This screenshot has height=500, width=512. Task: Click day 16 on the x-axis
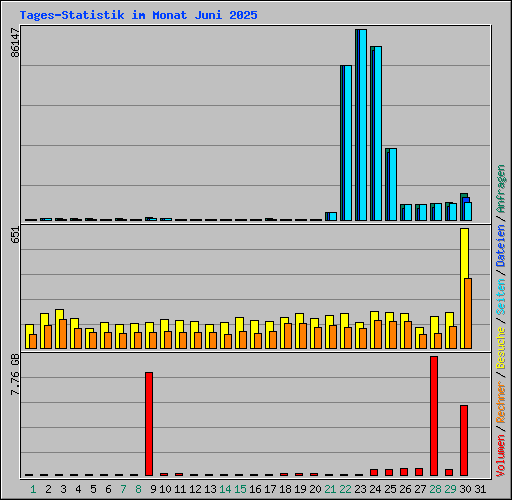(x=255, y=489)
